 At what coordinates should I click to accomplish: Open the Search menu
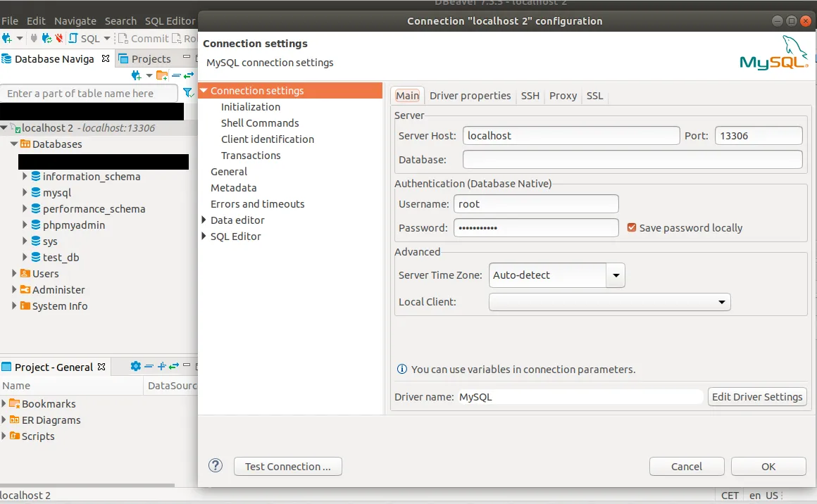click(120, 21)
